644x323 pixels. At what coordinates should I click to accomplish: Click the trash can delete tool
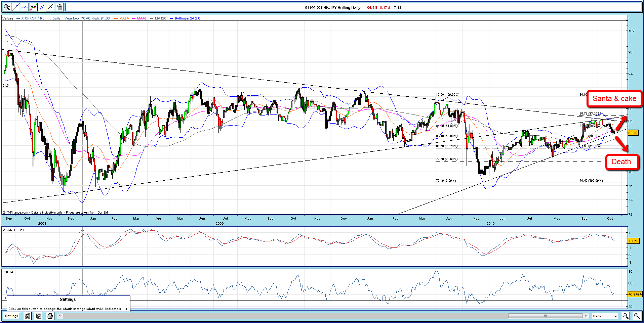point(59,7)
